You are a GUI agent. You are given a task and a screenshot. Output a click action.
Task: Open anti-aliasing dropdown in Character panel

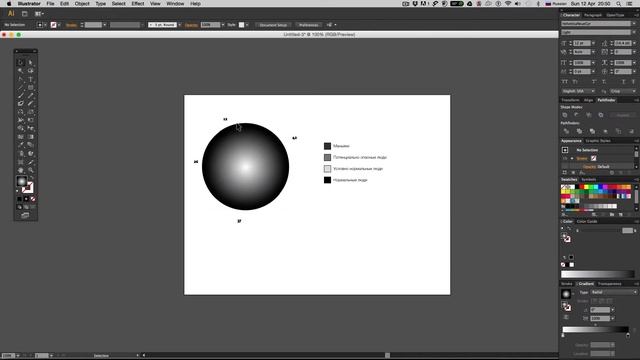pos(622,91)
